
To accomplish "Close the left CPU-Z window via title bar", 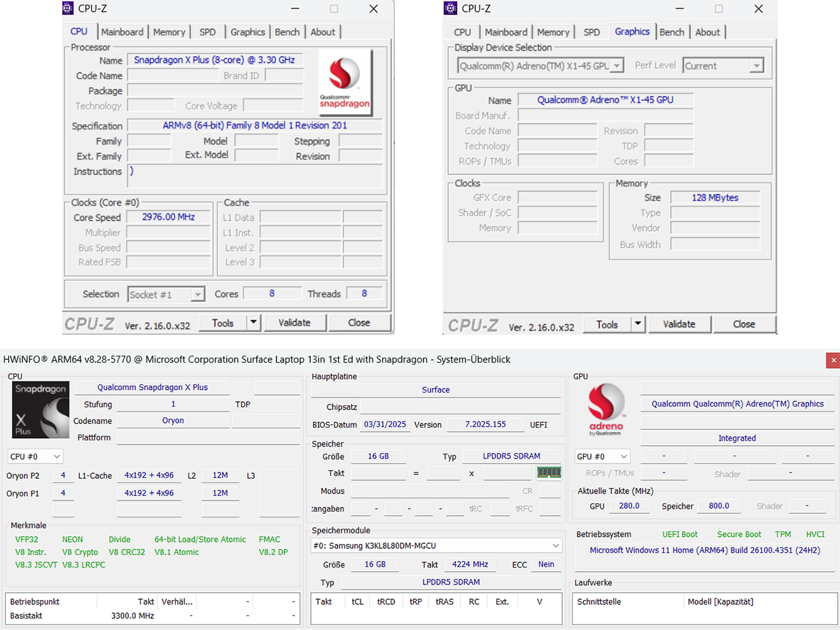I will 373,9.
